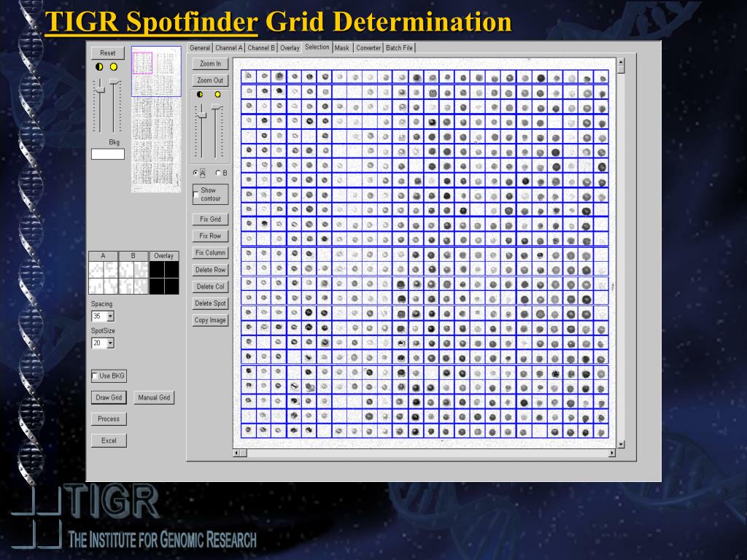Click the Manual Grid button
The width and height of the screenshot is (747, 560).
(x=154, y=397)
